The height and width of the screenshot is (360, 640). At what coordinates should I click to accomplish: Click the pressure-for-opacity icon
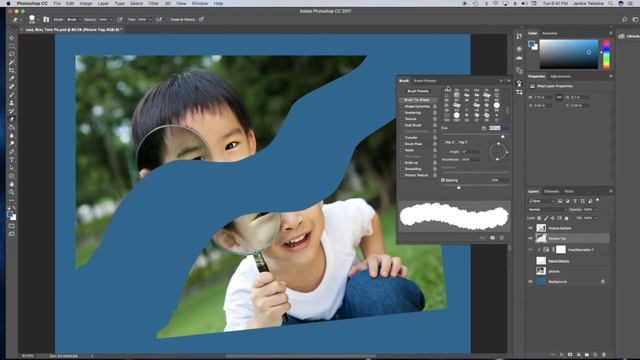[x=120, y=20]
